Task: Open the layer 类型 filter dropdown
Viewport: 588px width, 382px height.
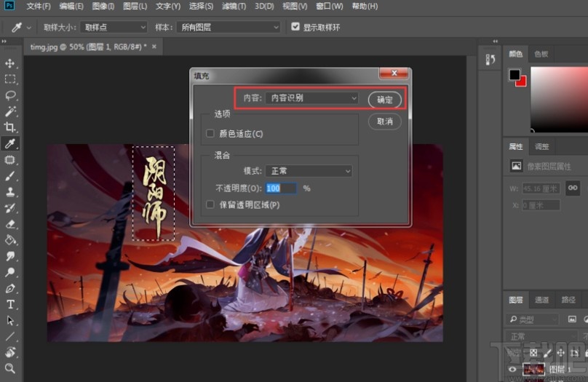Action: (532, 319)
